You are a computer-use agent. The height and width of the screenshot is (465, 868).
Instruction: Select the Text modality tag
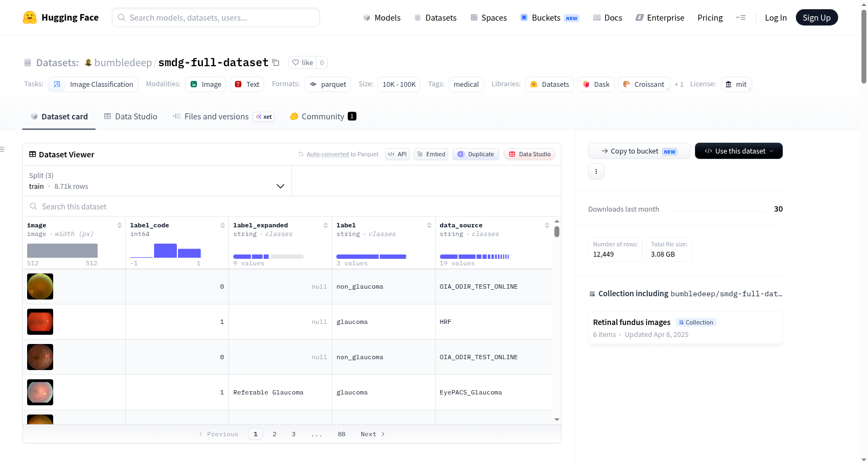tap(247, 84)
